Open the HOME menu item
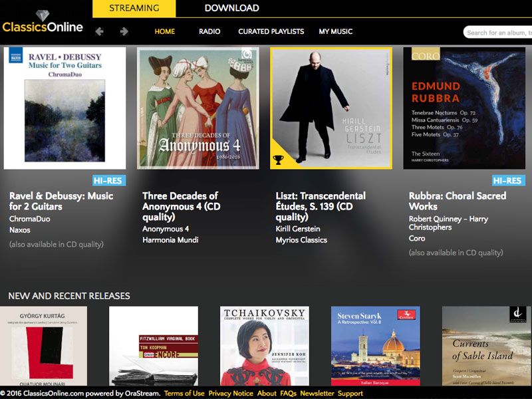 click(164, 31)
